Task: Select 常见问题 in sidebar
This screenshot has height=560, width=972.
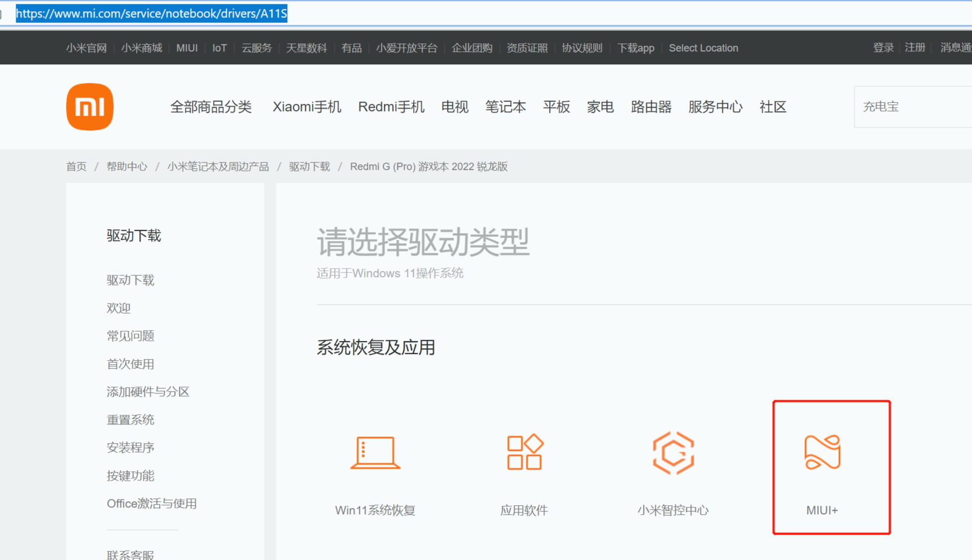Action: pos(130,336)
